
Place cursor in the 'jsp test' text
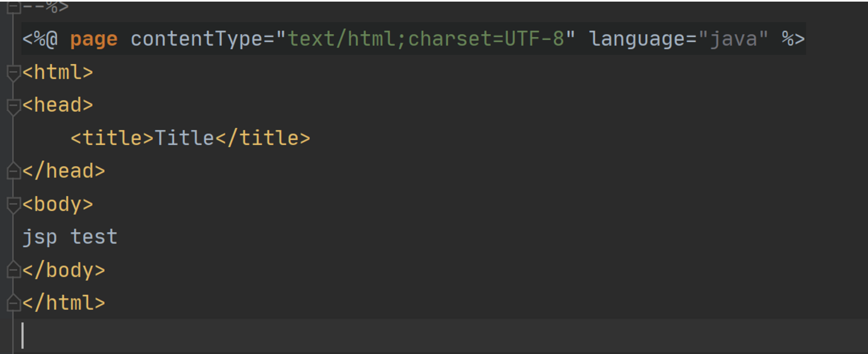pos(69,237)
